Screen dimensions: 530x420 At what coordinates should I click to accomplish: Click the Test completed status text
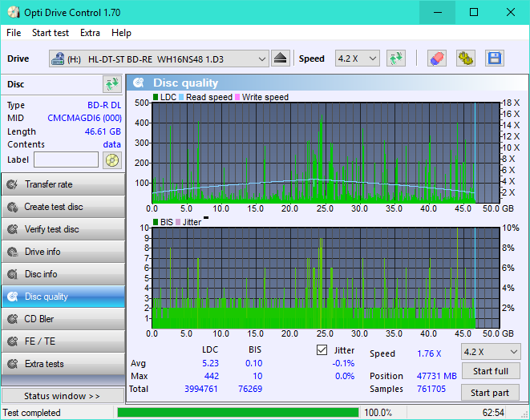tap(32, 413)
